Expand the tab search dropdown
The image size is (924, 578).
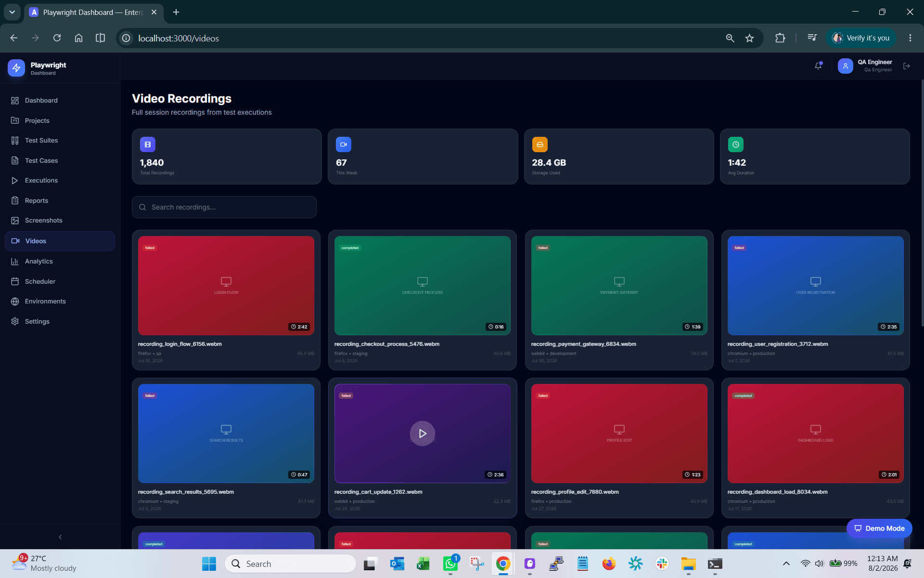[12, 12]
